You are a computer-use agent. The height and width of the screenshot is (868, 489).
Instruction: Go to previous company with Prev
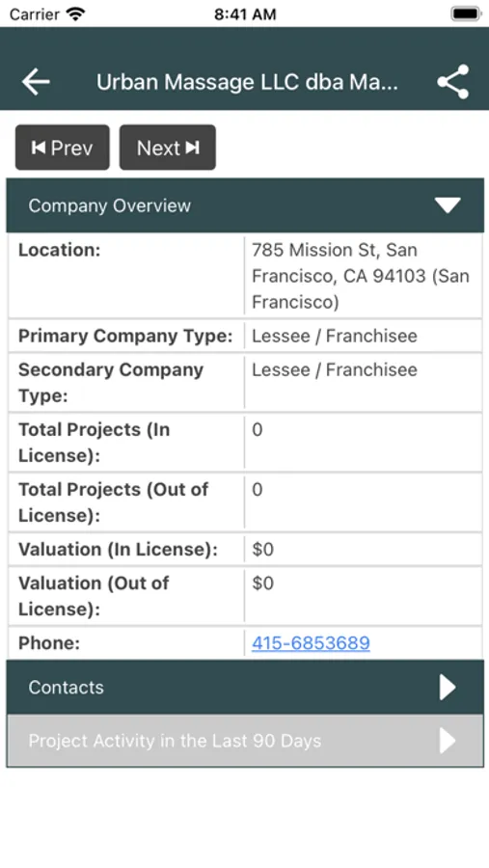(63, 148)
